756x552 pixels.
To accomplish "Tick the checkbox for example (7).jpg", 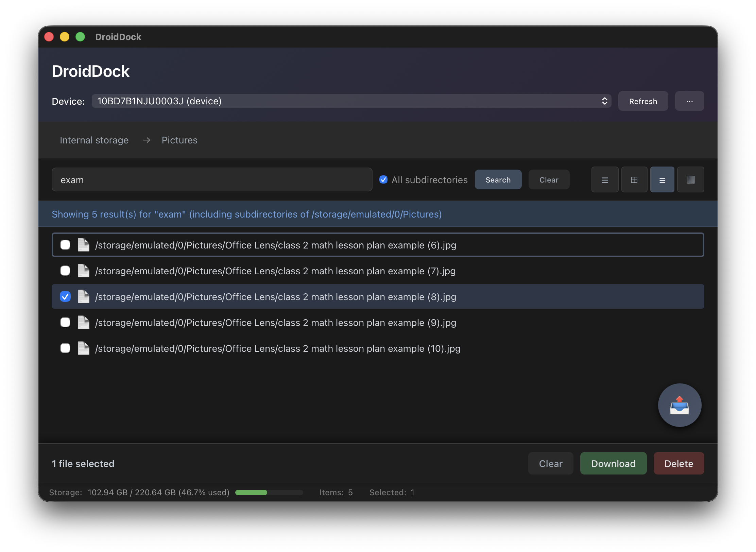I will coord(65,271).
